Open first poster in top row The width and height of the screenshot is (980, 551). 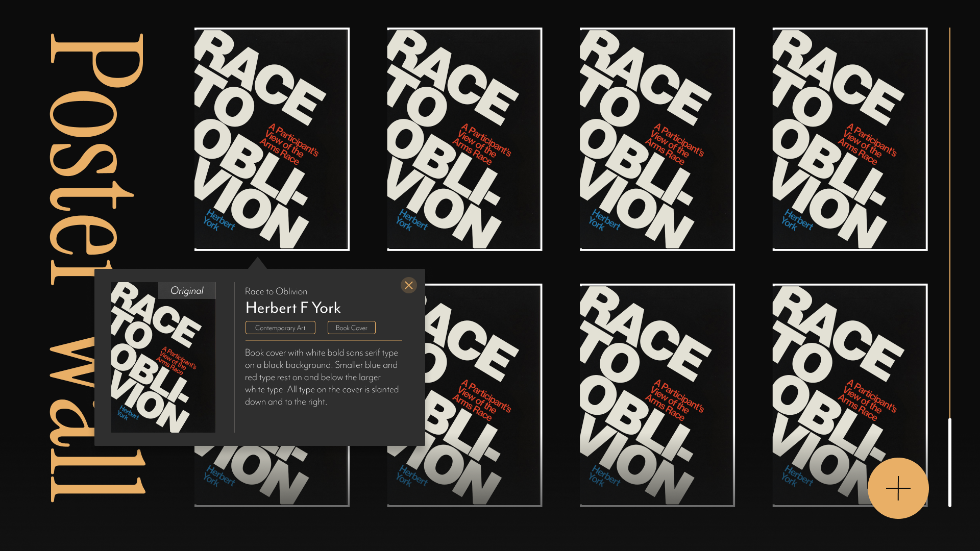point(272,139)
